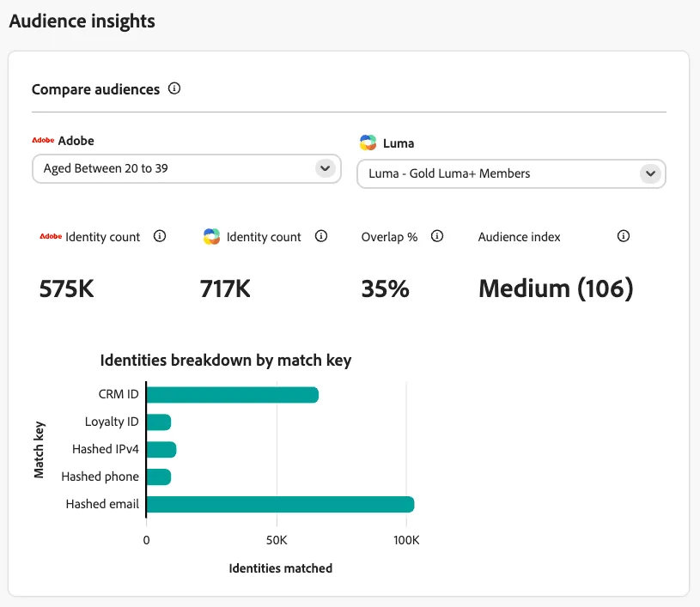Click info icon beside Luma Identity count
Screen dimensions: 700x607
[x=321, y=235]
